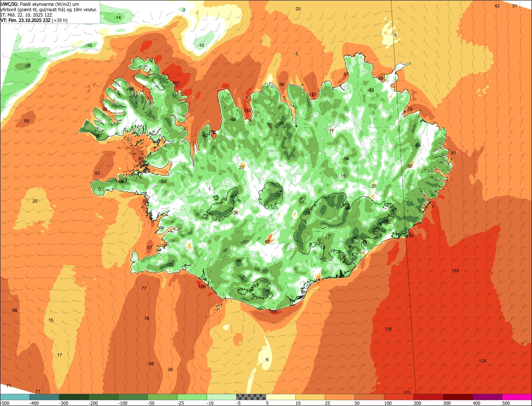532x406 pixels.
Task: Click the map value '-14'
Action: click(x=118, y=17)
